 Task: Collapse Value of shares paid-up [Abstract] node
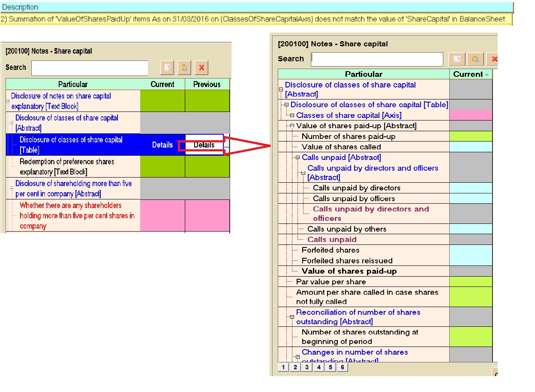(x=292, y=126)
